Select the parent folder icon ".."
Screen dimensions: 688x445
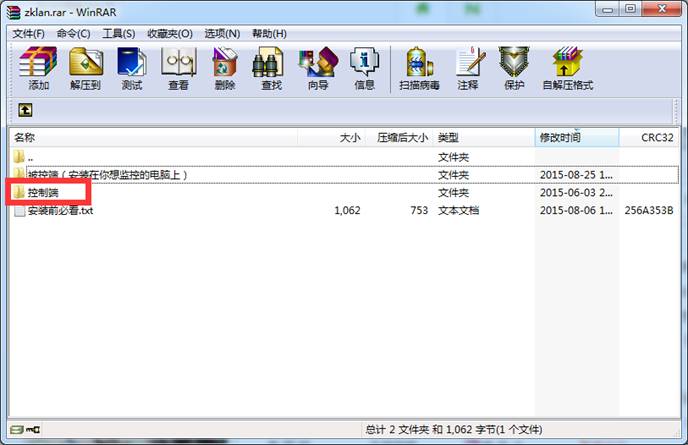pos(19,157)
